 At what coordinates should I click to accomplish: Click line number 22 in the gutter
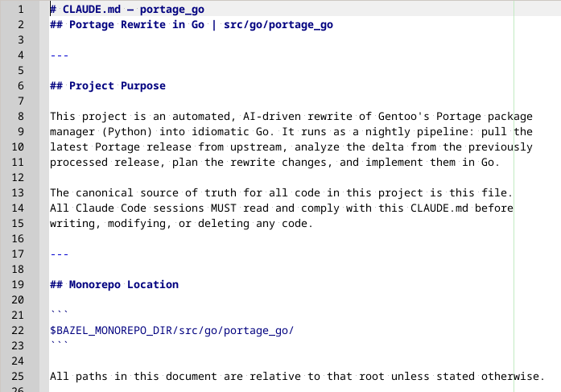pyautogui.click(x=18, y=331)
